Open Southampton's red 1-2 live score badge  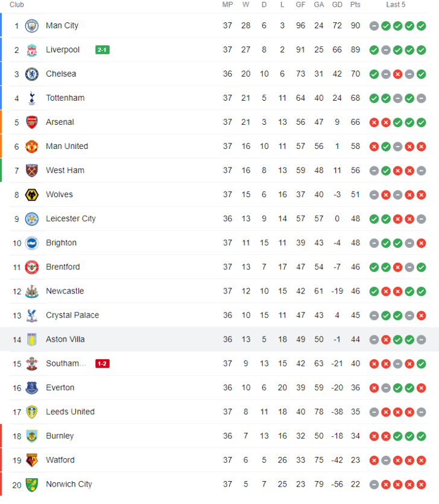click(x=103, y=364)
